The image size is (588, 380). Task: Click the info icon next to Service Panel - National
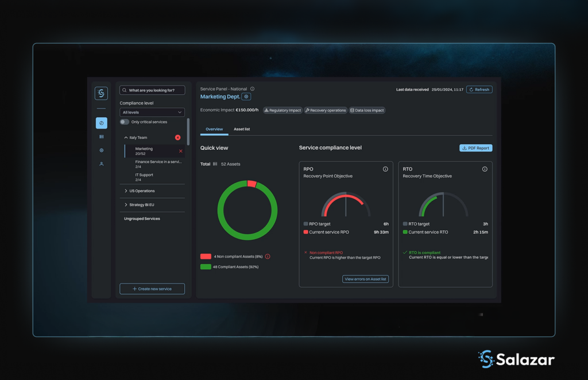click(x=252, y=89)
